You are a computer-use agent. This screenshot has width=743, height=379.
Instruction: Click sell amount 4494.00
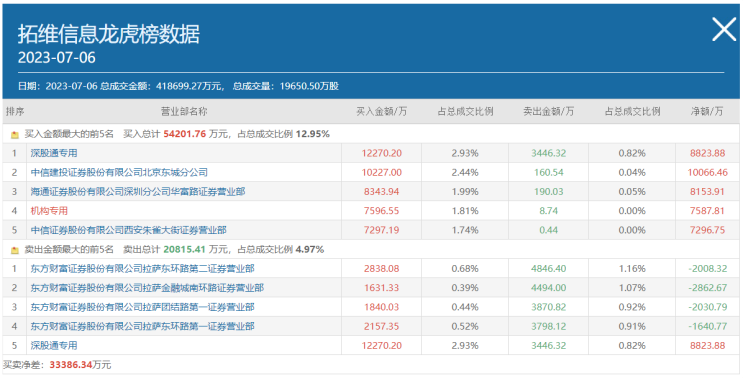click(549, 288)
